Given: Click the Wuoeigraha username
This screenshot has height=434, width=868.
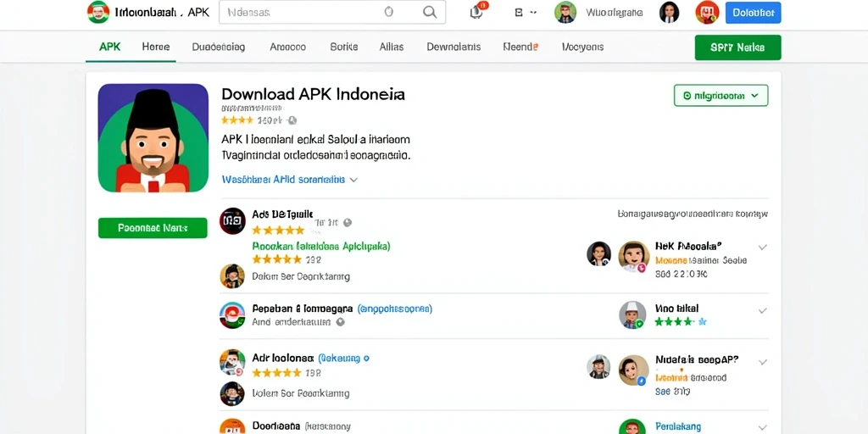Looking at the screenshot, I should (614, 12).
